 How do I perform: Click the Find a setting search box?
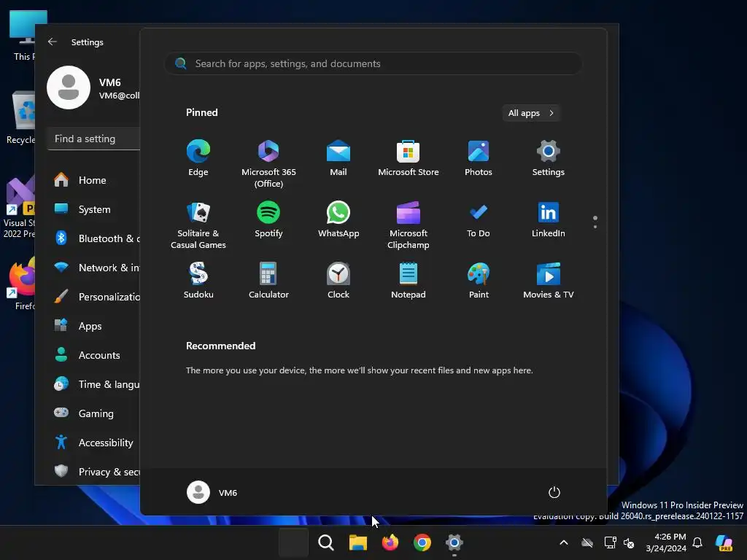(94, 139)
